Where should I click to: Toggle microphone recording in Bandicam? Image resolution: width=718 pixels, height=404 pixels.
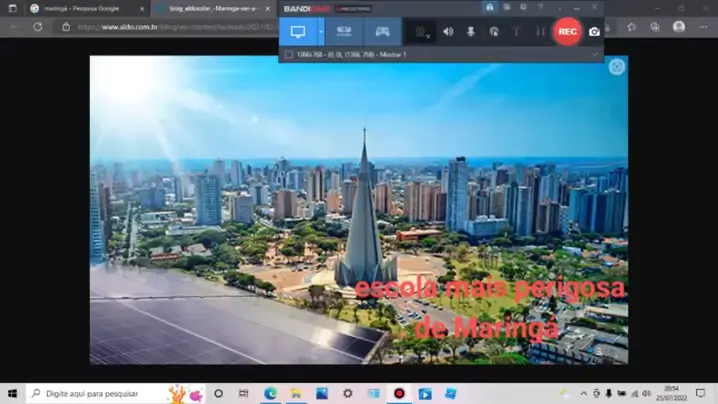tap(471, 32)
